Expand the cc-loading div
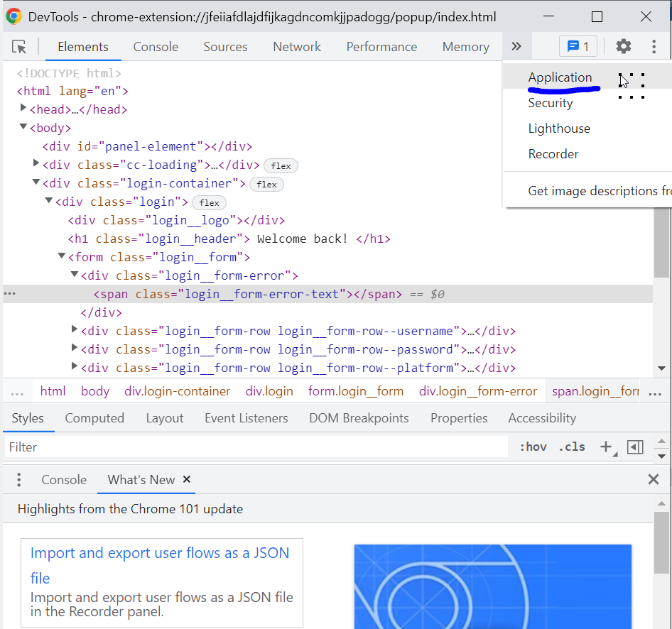The height and width of the screenshot is (629, 672). click(x=36, y=163)
